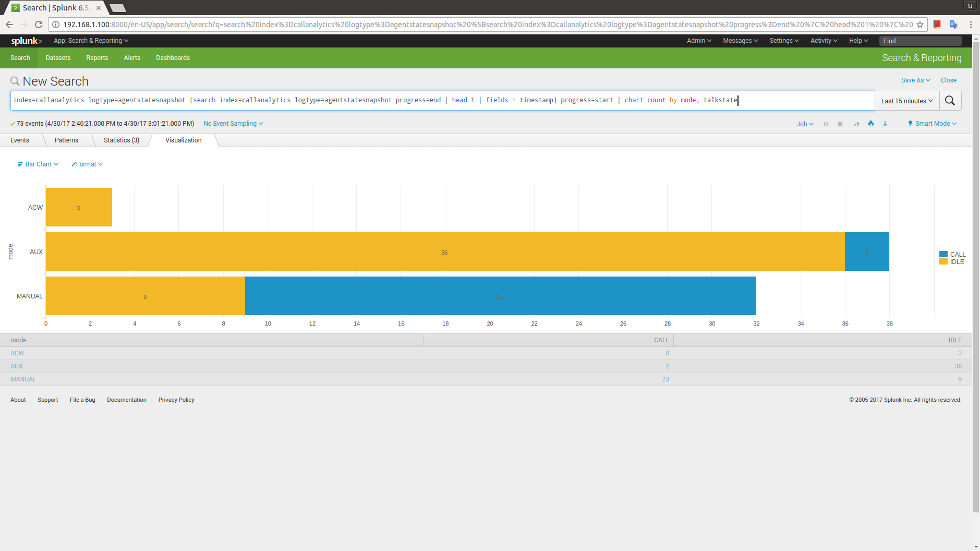Reload the page in the browser
Screen dimensions: 980x551
click(x=39, y=25)
